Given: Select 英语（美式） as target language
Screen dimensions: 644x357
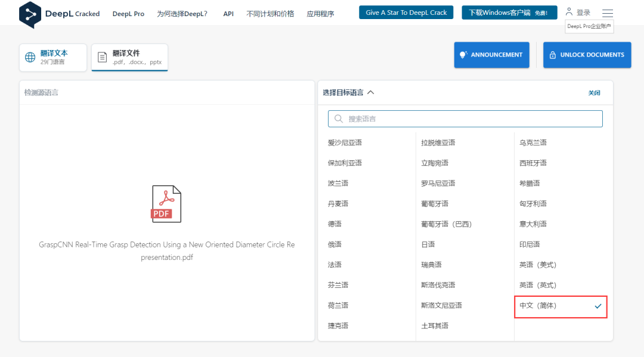Looking at the screenshot, I should point(538,265).
